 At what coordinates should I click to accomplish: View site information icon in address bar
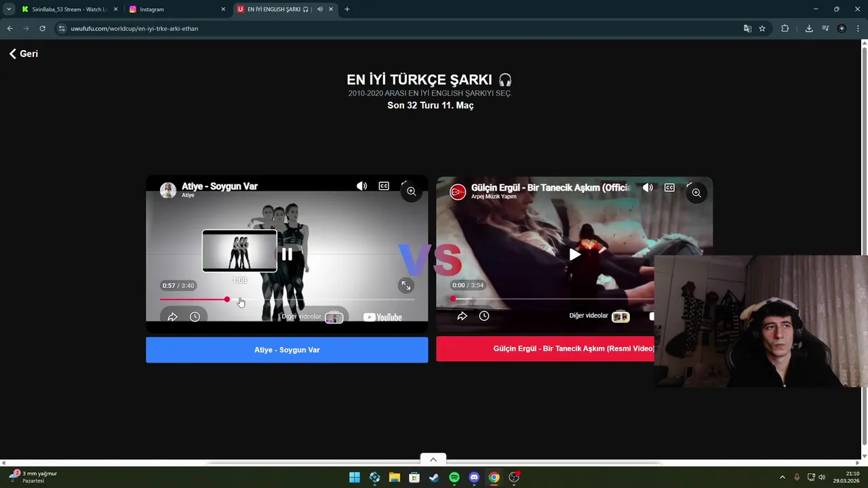coord(62,28)
